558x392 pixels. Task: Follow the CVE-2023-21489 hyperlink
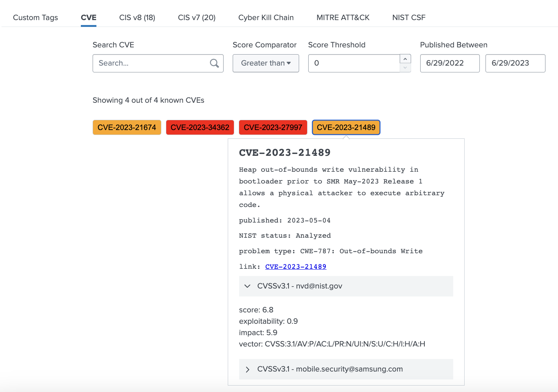(x=296, y=267)
